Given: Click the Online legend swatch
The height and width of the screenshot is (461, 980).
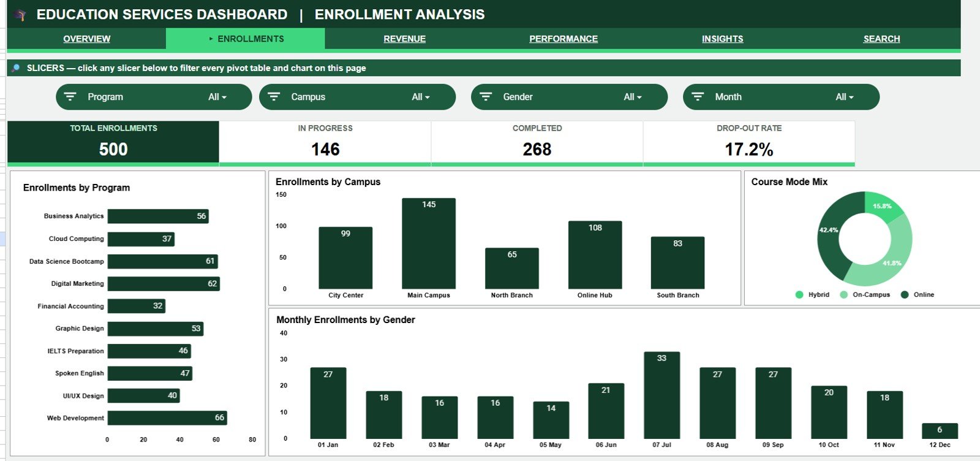Looking at the screenshot, I should (905, 295).
